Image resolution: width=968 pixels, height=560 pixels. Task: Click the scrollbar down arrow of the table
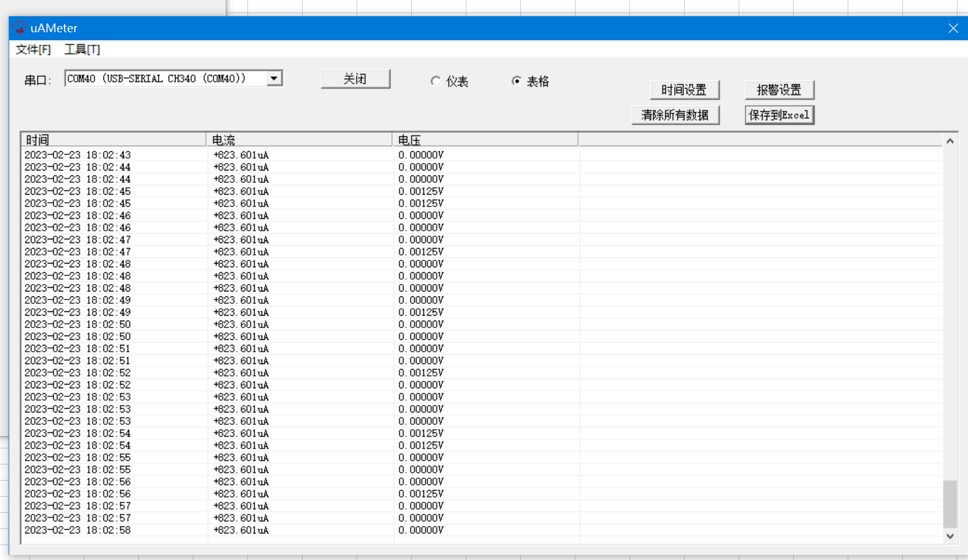[950, 536]
